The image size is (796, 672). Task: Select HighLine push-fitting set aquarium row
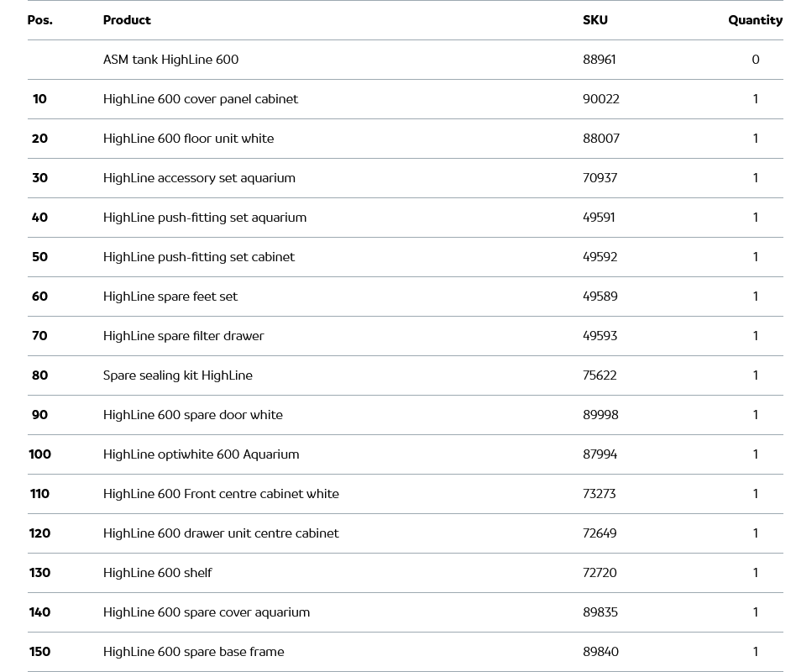pyautogui.click(x=204, y=218)
